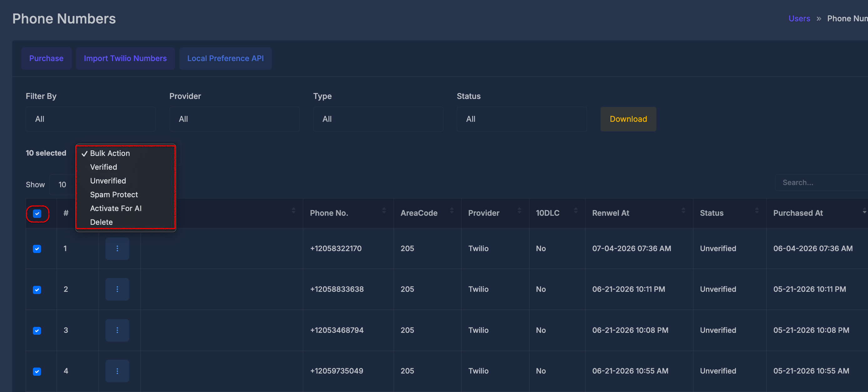Select phone number +12058833638
868x392 pixels.
[x=337, y=289]
